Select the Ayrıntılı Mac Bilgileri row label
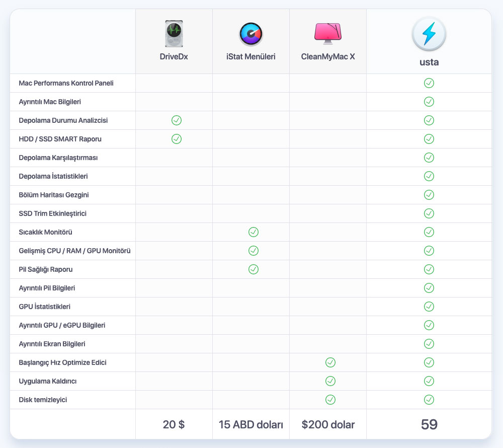 coord(50,102)
